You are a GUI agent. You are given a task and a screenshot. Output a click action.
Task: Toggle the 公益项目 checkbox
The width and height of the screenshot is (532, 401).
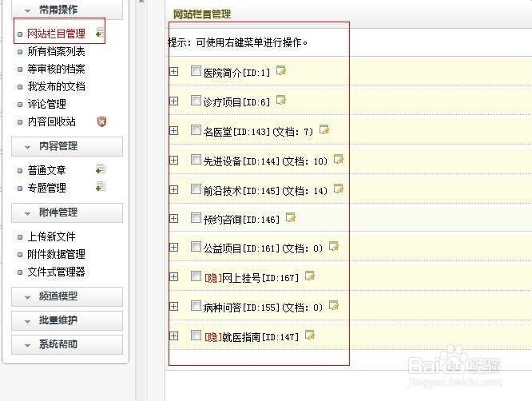[196, 246]
